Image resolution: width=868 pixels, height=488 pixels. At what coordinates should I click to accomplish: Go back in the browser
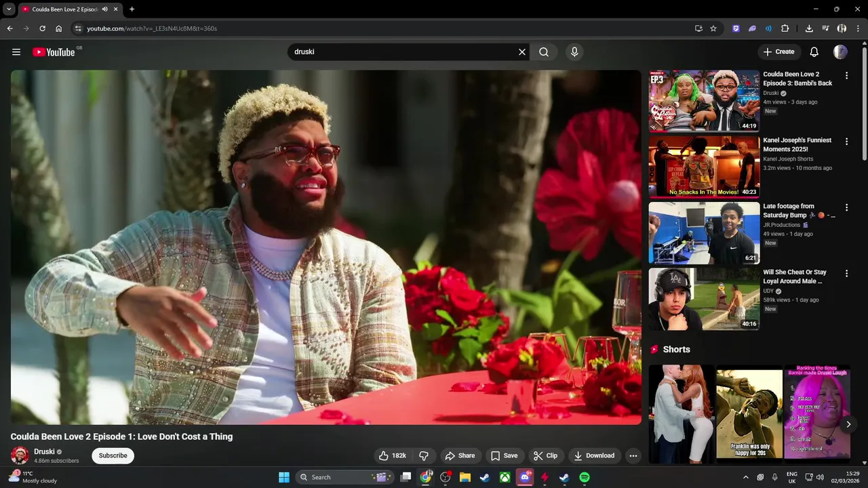9,28
